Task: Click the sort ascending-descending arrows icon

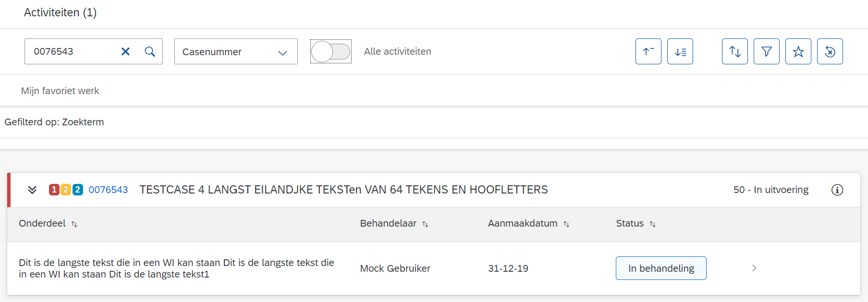Action: pos(734,51)
